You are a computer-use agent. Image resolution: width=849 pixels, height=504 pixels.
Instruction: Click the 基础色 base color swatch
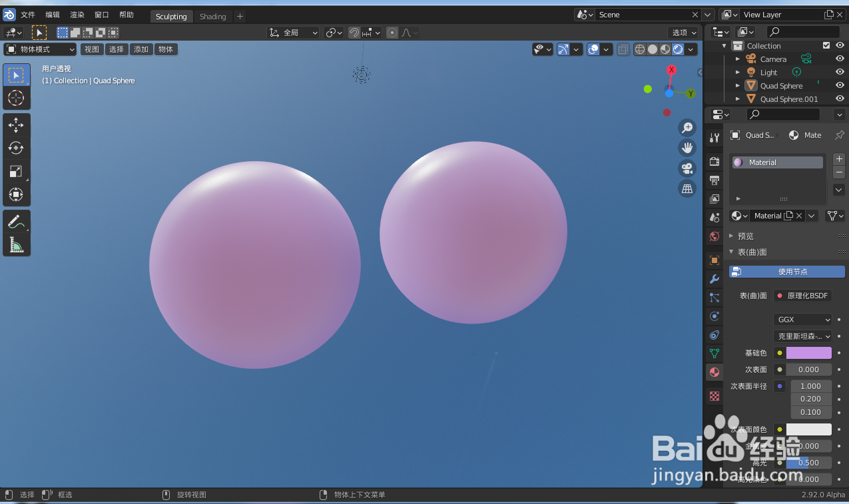pyautogui.click(x=809, y=353)
